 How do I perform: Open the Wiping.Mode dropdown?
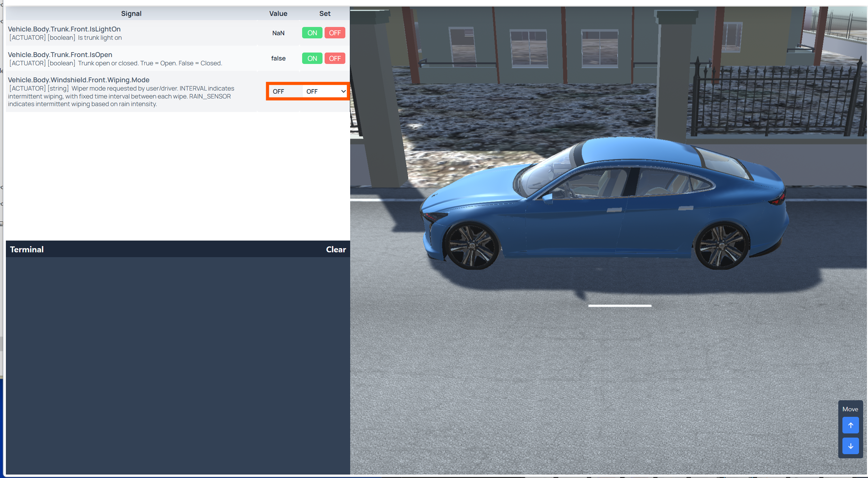tap(325, 91)
